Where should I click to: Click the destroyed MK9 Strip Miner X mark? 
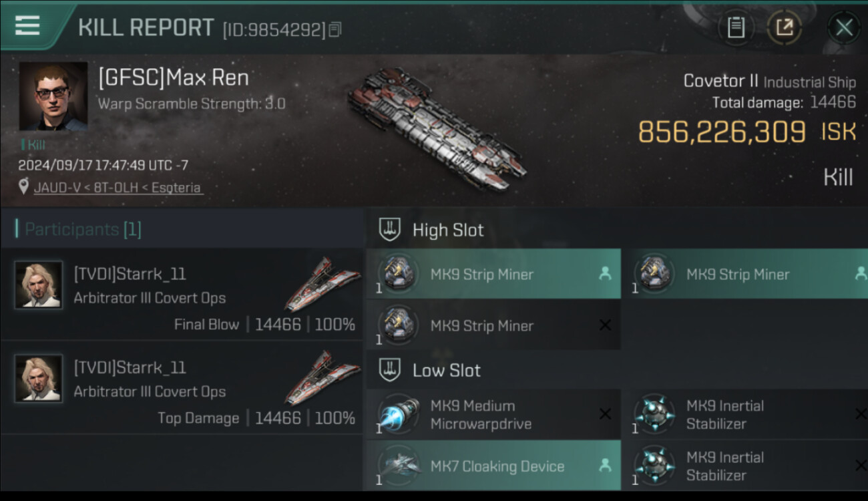605,325
